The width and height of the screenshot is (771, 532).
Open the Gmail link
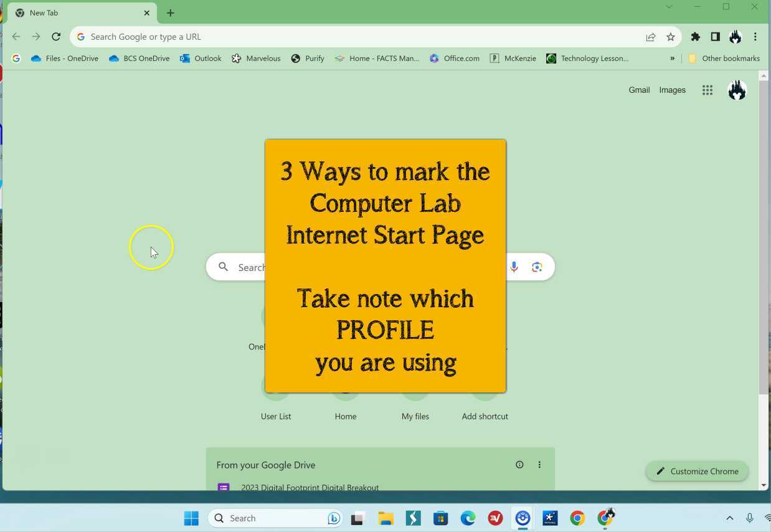pyautogui.click(x=638, y=90)
